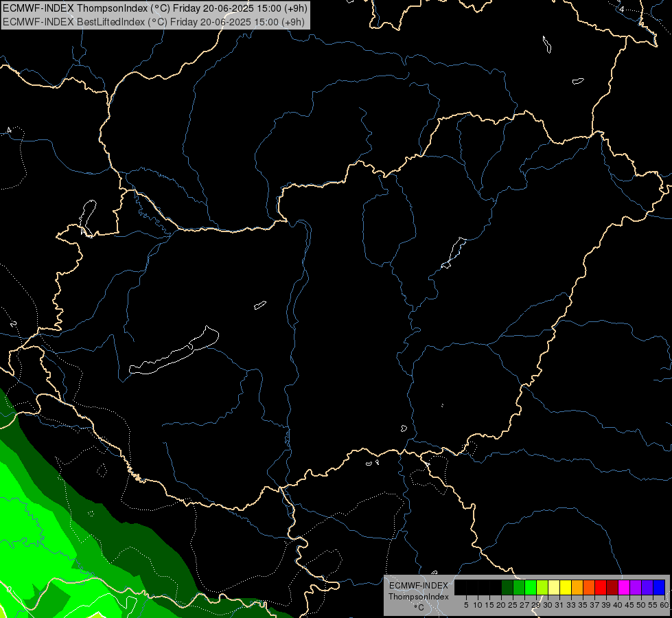Click the BestLiftedIndex title line in the header
This screenshot has height=618, width=672.
pos(154,22)
